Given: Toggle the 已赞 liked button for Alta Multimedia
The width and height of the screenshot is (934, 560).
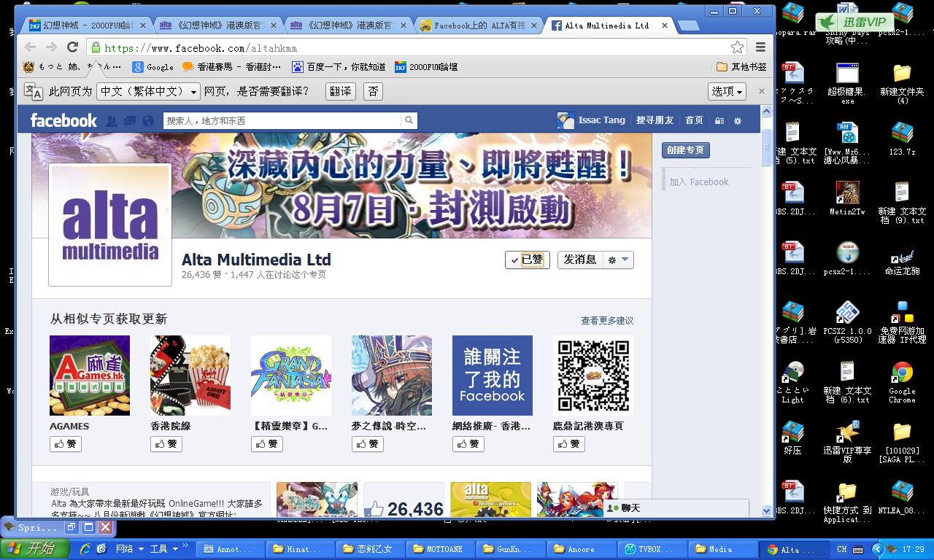Looking at the screenshot, I should coord(527,260).
